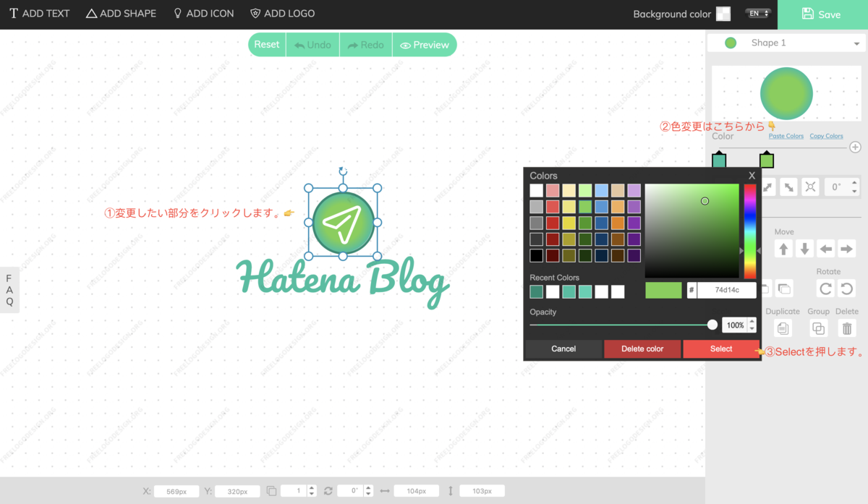Cancel the Colors dialog
Screen dimensions: 868x504
coord(563,349)
